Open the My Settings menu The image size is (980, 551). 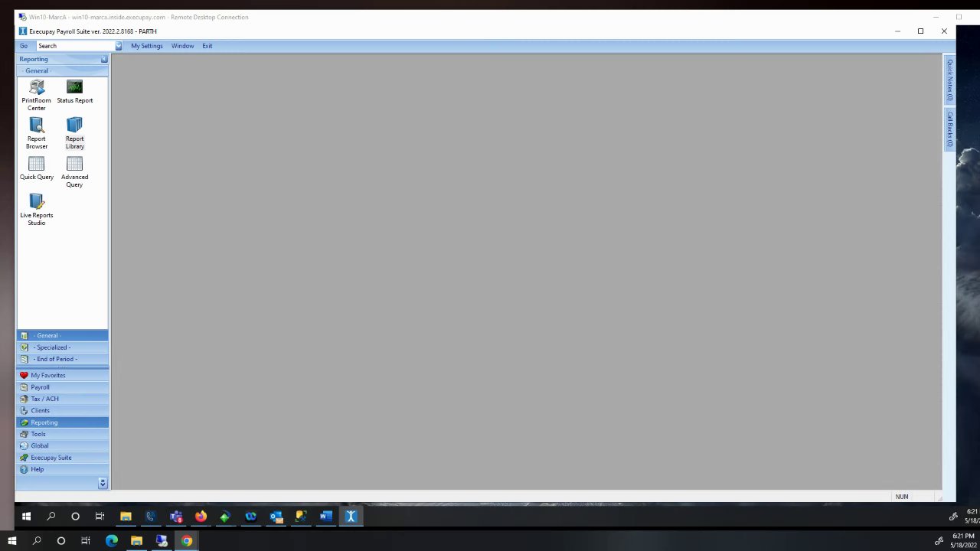point(147,46)
